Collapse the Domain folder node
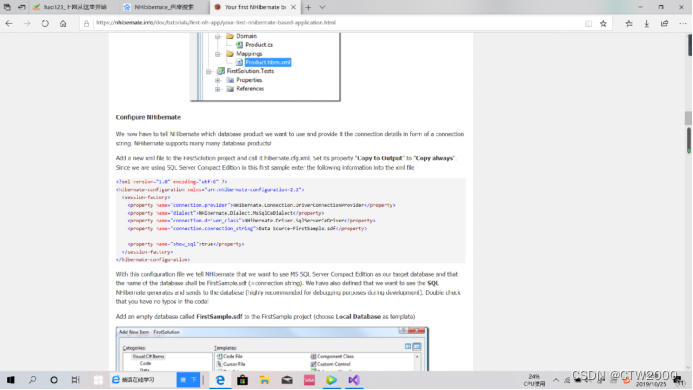 [x=217, y=36]
